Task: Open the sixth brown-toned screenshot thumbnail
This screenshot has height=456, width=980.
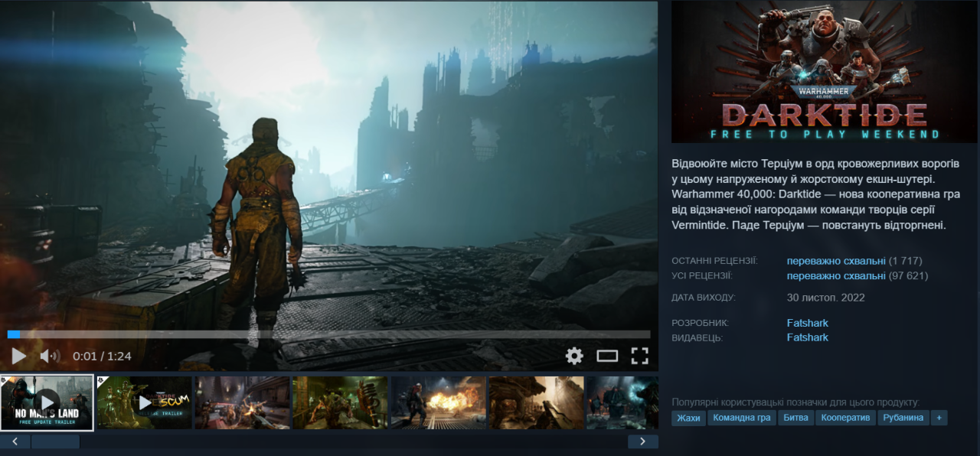Action: coord(536,402)
